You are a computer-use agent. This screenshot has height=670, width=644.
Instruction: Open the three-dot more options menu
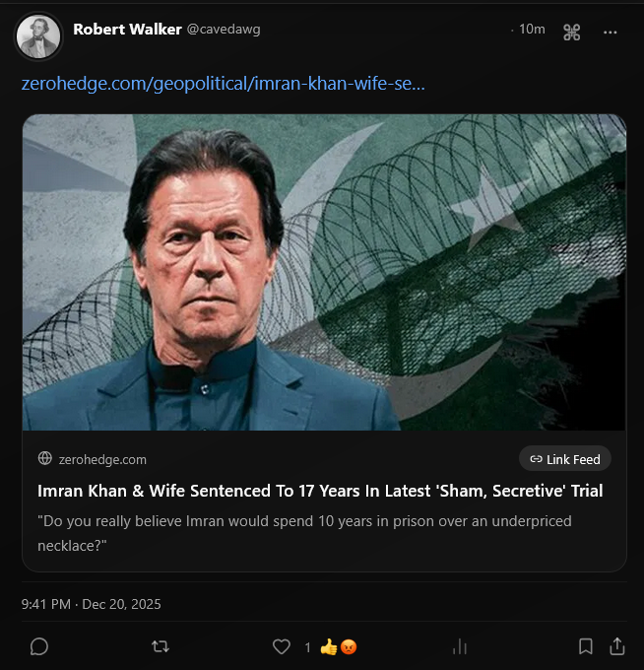point(611,33)
